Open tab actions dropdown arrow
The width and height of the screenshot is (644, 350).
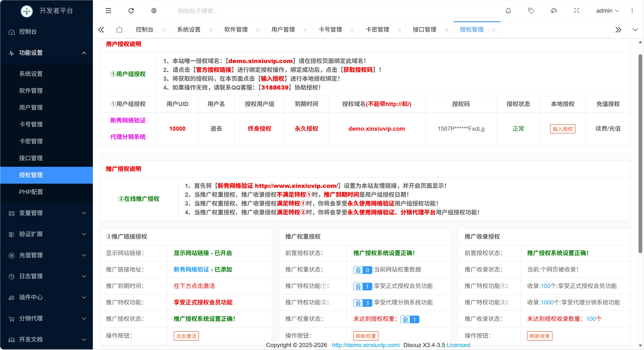pyautogui.click(x=635, y=30)
